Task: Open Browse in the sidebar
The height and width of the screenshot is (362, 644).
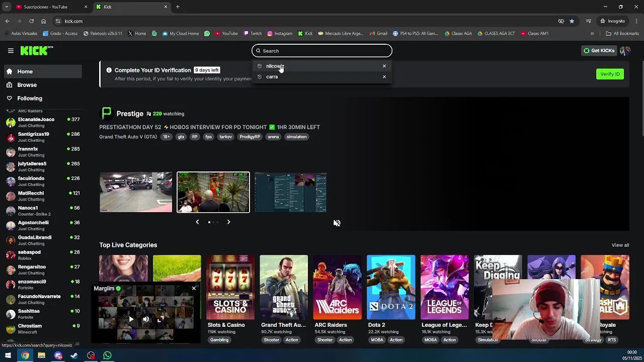Action: pyautogui.click(x=43, y=85)
